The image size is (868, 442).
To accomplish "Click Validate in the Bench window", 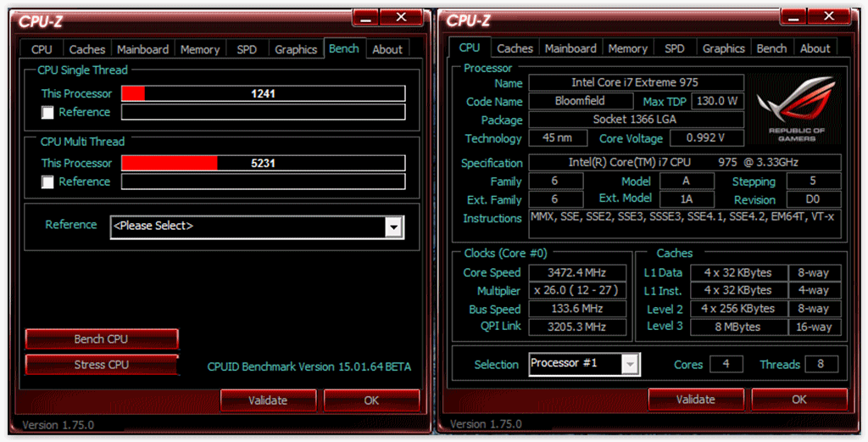I will click(x=268, y=400).
